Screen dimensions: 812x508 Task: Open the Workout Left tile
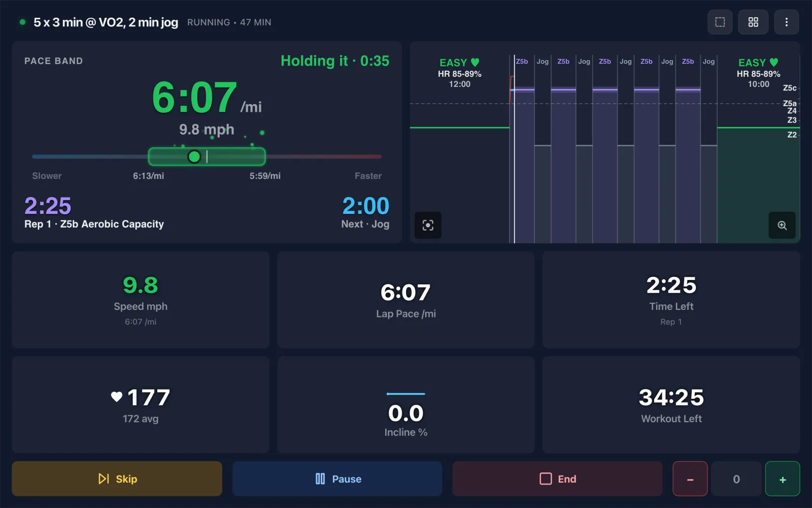671,404
